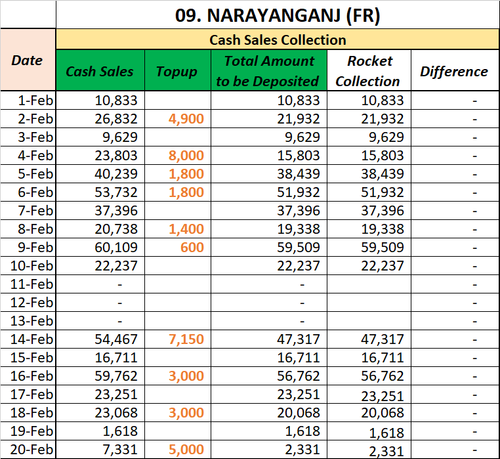Image resolution: width=500 pixels, height=459 pixels.
Task: Click Cash Sales value 40,239
Action: tap(100, 174)
